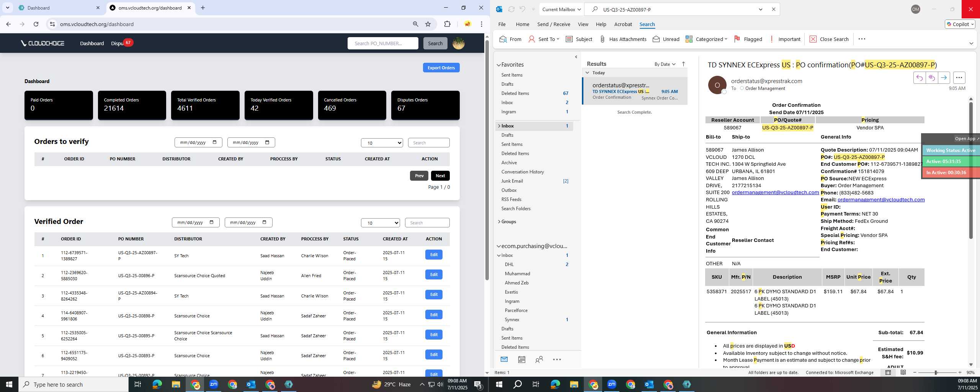Filter results by Has Attachments
The image size is (980, 392).
point(623,39)
